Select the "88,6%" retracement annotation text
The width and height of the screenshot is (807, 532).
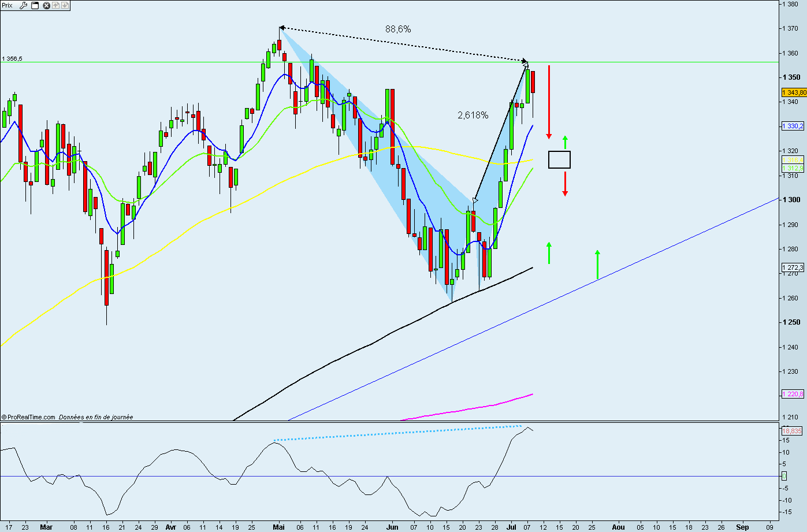click(x=398, y=29)
